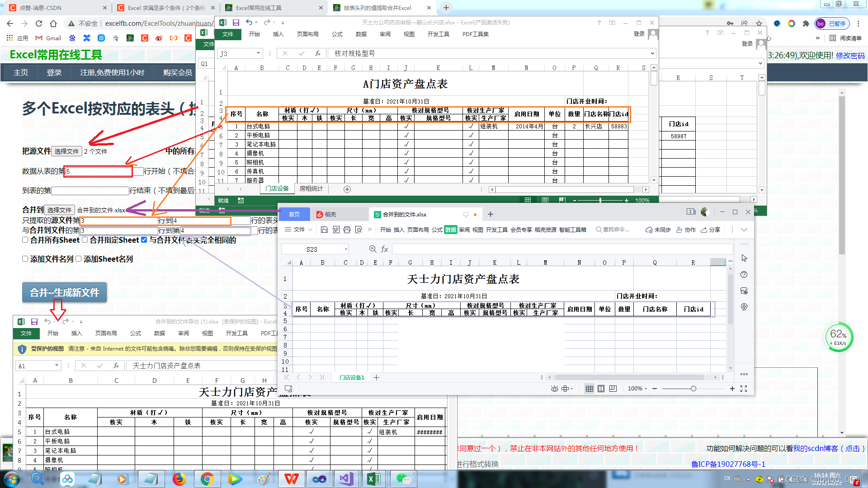Toggle the 添加Sheet名列 checkbox
The width and height of the screenshot is (868, 488).
click(79, 259)
